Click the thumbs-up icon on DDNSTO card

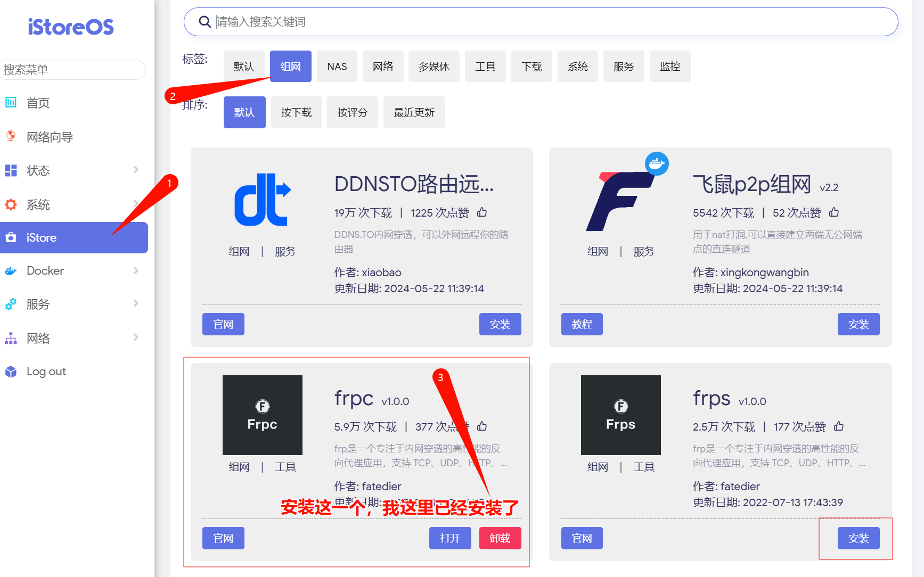coord(482,212)
